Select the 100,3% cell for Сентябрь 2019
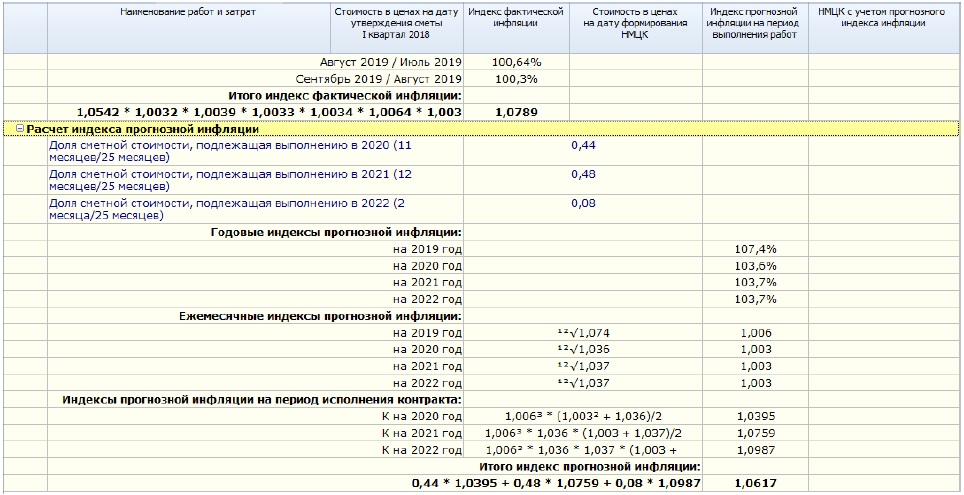 coord(516,79)
